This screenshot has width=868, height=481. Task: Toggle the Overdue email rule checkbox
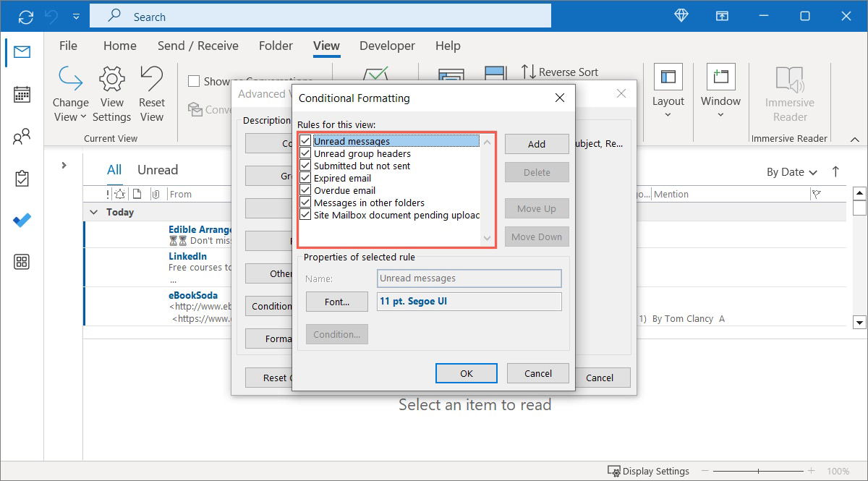tap(305, 190)
